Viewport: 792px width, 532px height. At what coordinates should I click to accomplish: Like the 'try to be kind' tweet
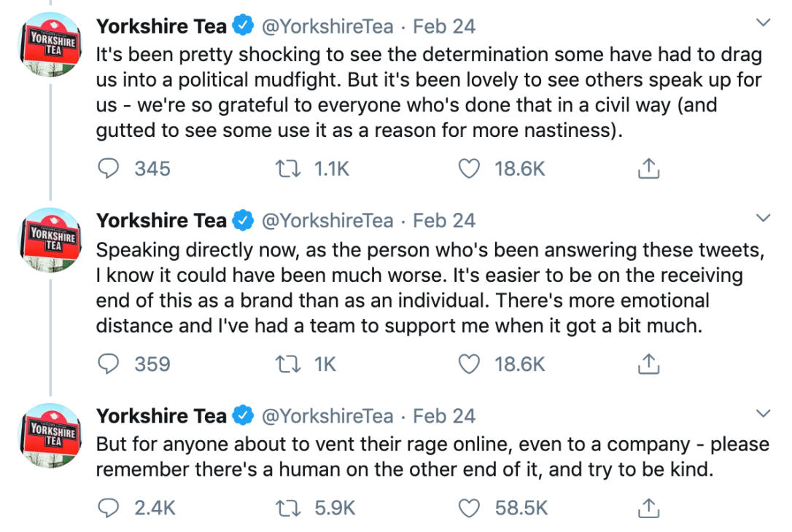(x=469, y=508)
